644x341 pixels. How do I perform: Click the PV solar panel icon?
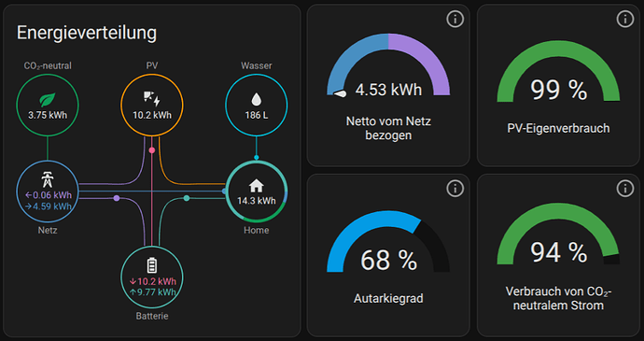tap(152, 99)
